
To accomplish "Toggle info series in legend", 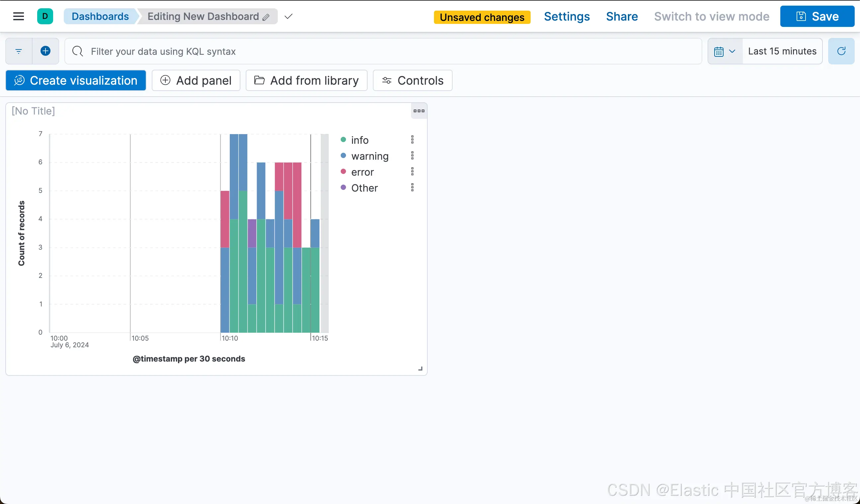I will tap(360, 140).
